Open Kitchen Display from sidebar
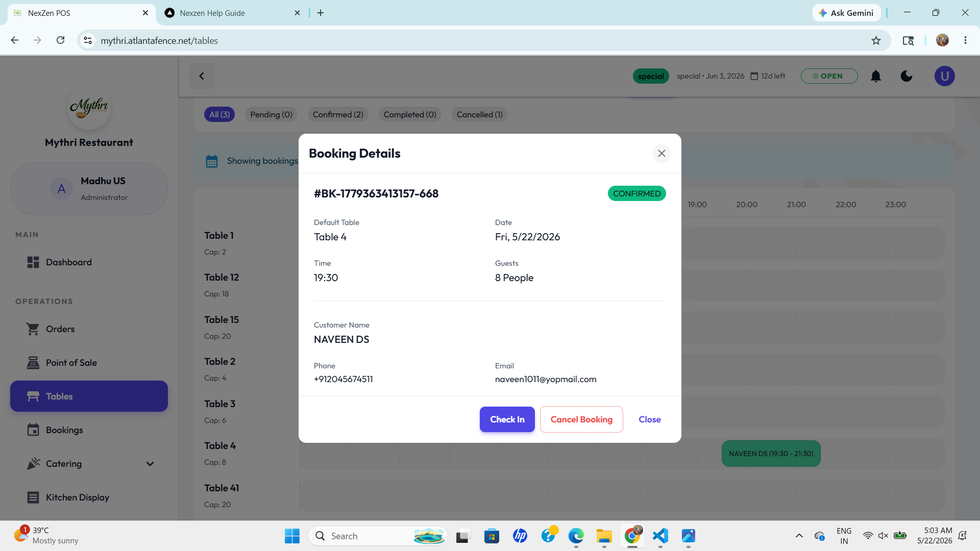 click(x=89, y=497)
